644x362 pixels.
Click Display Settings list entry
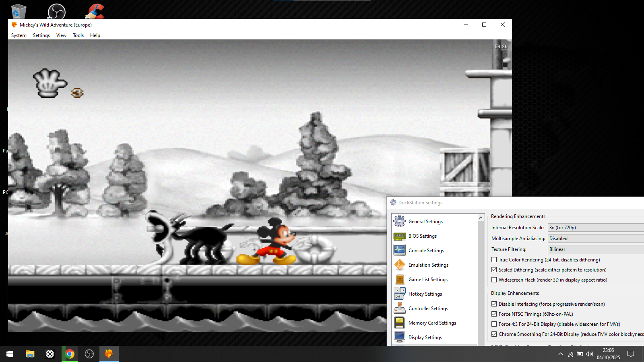pos(425,337)
